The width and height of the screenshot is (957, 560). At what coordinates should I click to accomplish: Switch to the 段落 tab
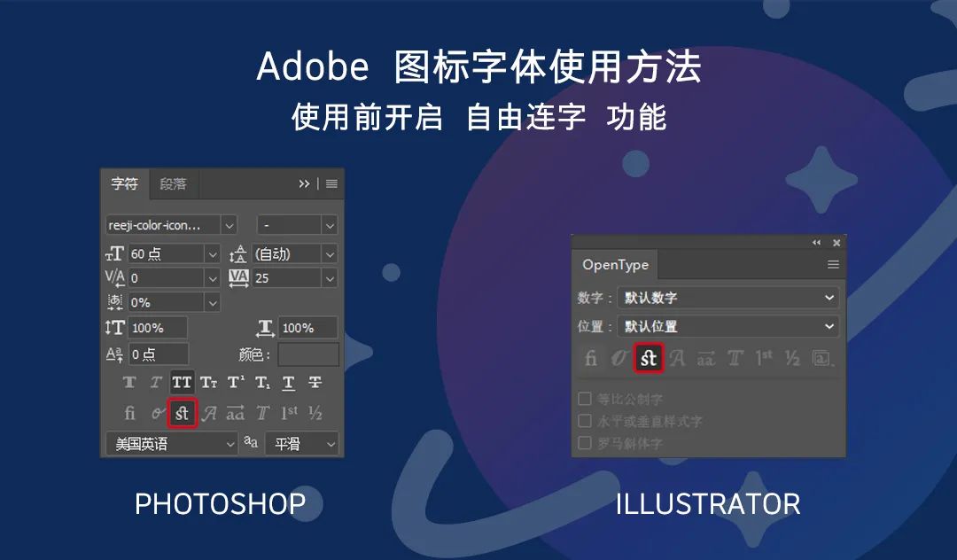pyautogui.click(x=174, y=183)
